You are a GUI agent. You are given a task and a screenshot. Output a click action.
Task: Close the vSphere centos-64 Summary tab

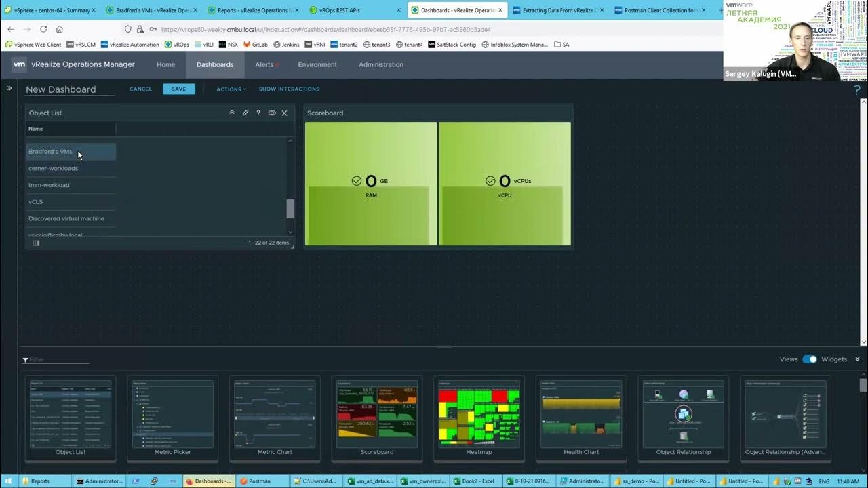click(x=94, y=10)
